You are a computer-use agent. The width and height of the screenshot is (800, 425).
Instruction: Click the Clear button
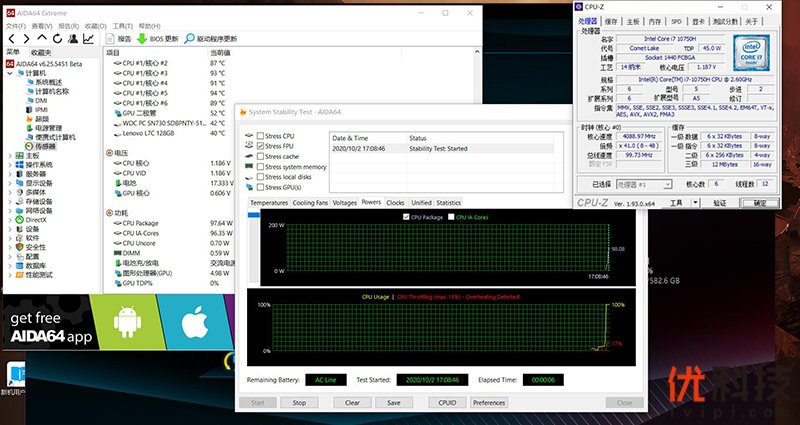(x=352, y=403)
